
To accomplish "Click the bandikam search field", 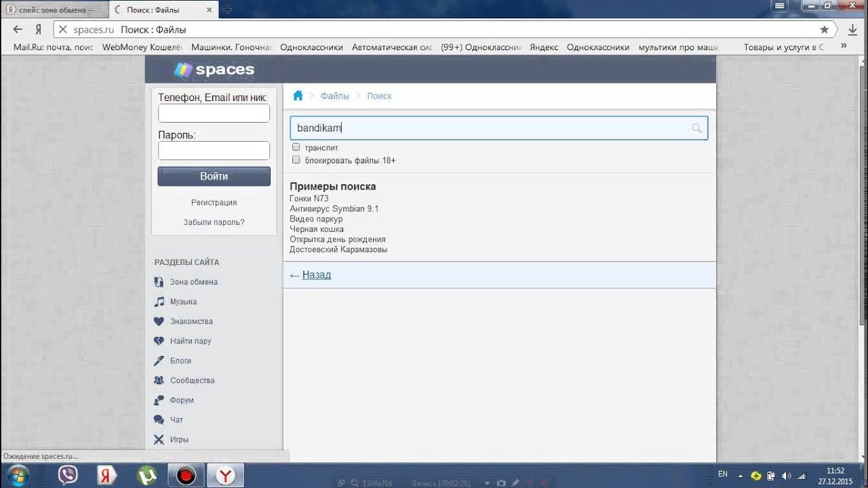I will pos(498,128).
